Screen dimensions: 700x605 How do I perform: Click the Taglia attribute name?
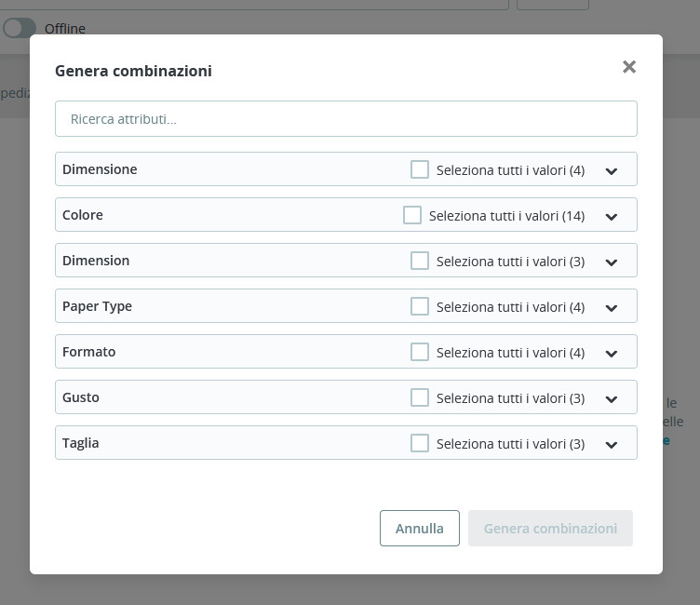point(81,443)
